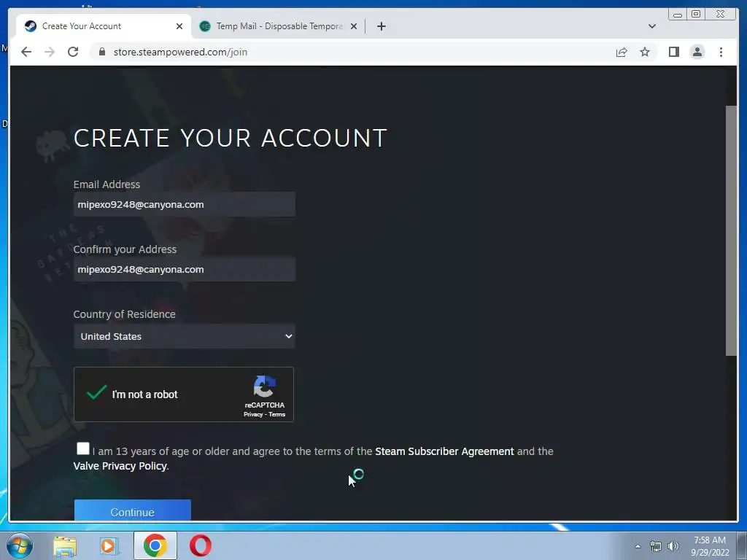Open the Steam Subscriber Agreement link
Viewport: 747px width, 560px height.
[x=444, y=451]
